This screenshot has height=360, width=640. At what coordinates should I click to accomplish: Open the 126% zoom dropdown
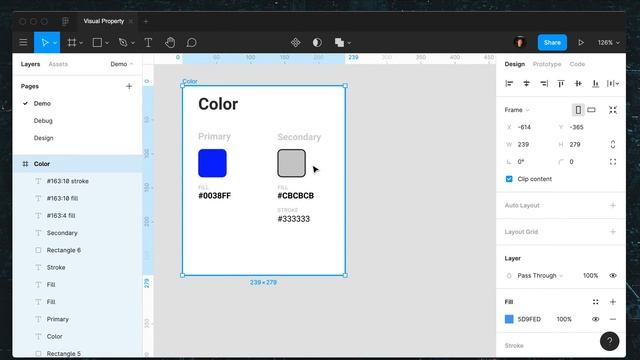(x=608, y=42)
